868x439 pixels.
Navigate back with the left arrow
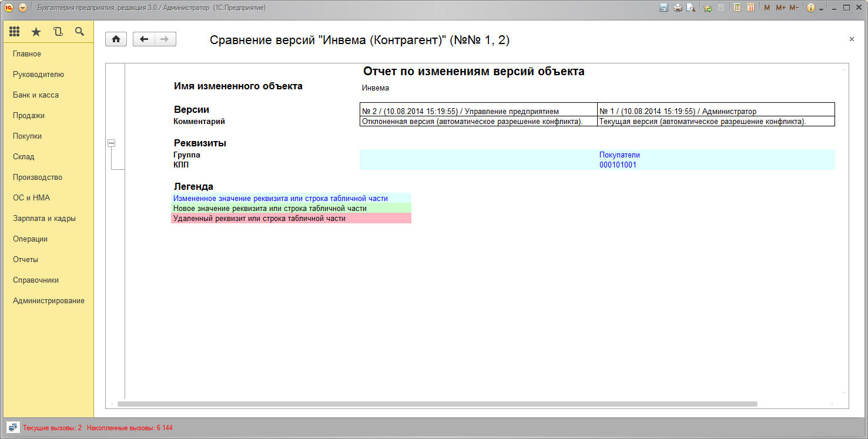click(144, 39)
